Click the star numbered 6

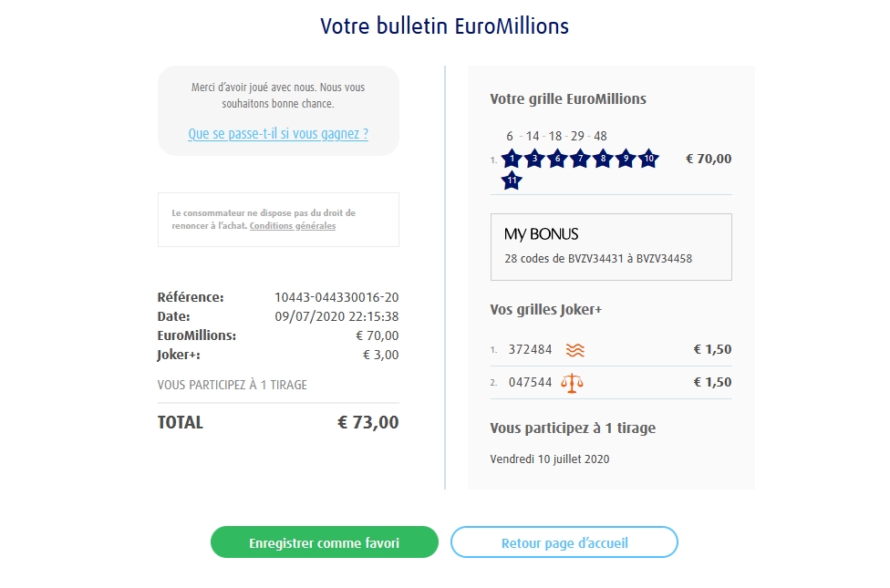[557, 159]
